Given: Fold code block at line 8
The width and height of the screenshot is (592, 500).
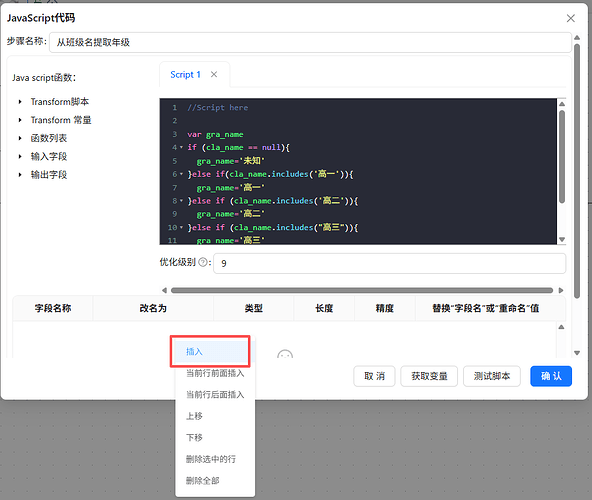Looking at the screenshot, I should click(182, 201).
